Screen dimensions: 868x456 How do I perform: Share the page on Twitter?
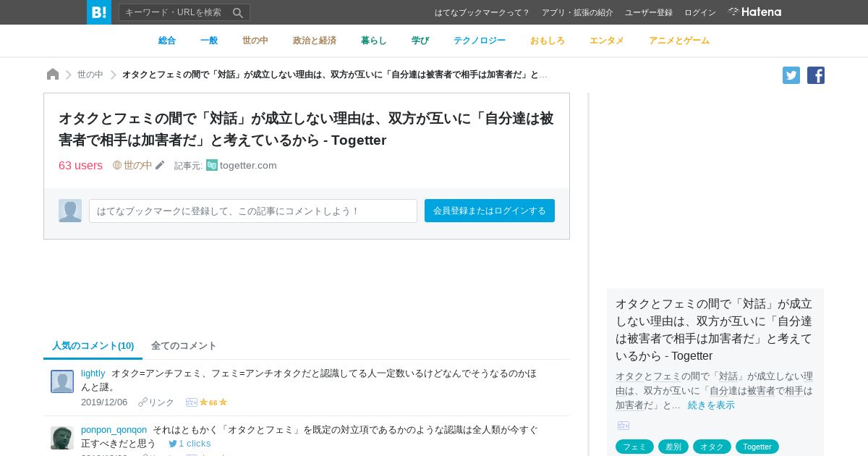(x=791, y=75)
